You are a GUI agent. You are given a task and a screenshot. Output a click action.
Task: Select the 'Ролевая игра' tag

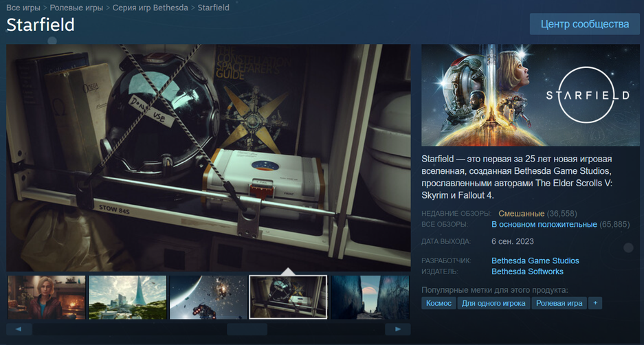pos(559,304)
